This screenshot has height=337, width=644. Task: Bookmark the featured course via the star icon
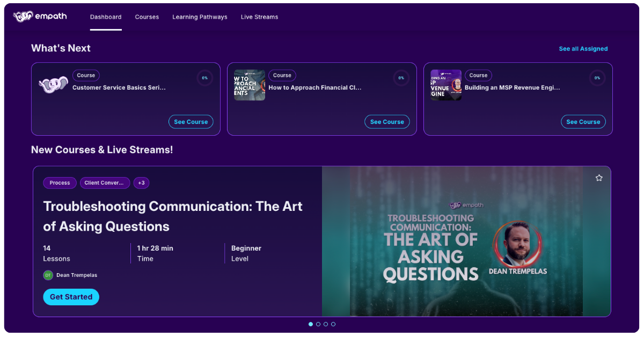pyautogui.click(x=599, y=178)
